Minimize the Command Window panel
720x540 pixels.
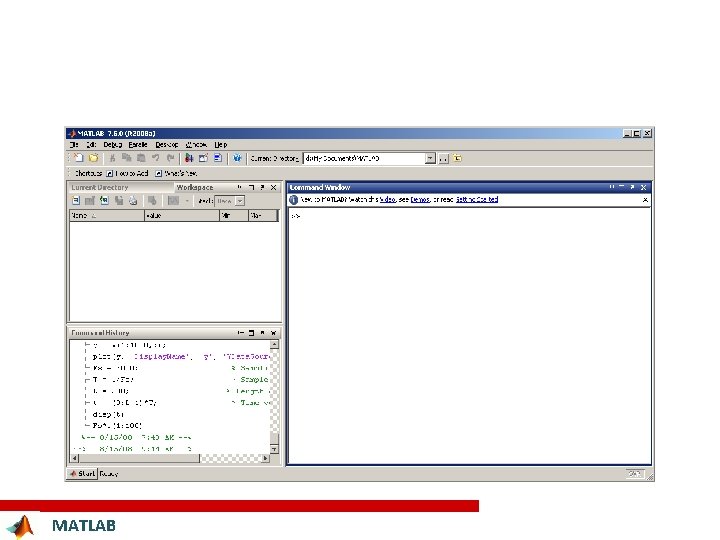pos(611,187)
